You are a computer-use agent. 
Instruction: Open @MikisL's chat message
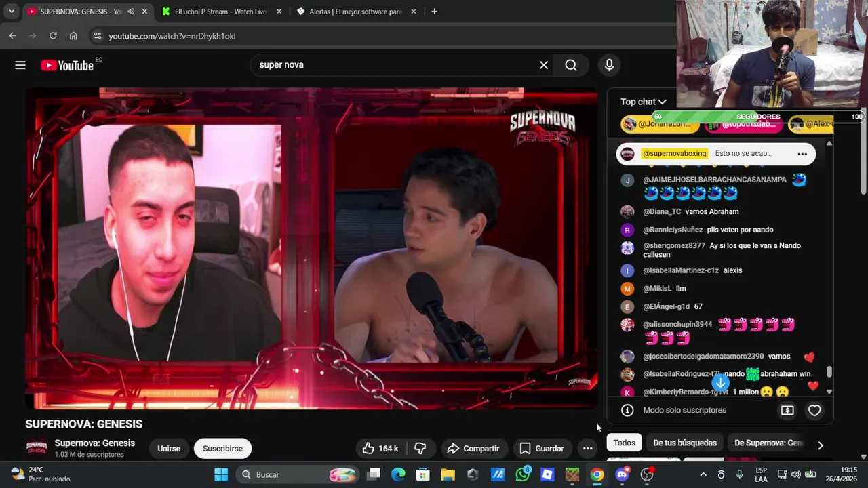[x=720, y=289]
